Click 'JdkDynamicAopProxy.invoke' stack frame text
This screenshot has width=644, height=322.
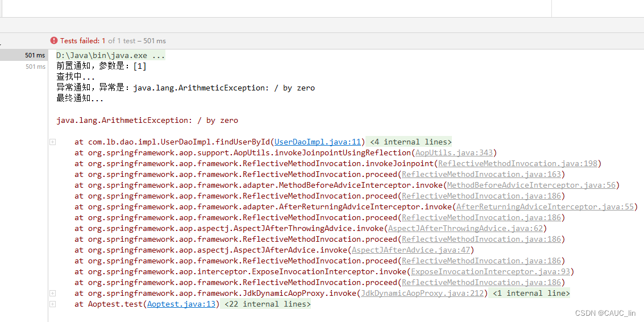[300, 293]
